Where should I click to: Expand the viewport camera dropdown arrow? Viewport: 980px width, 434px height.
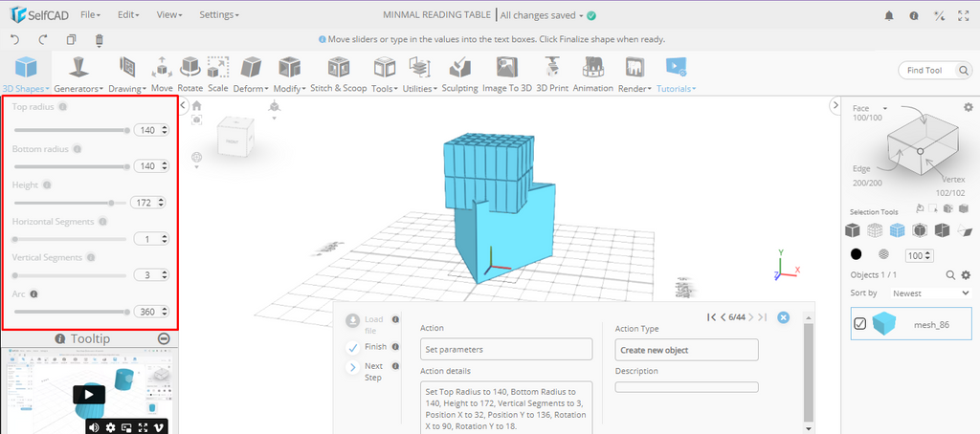point(274,118)
